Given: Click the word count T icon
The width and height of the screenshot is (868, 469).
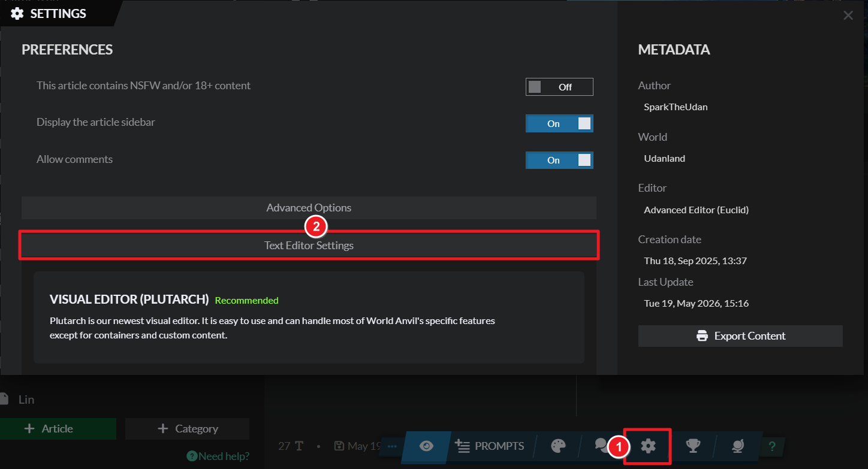Looking at the screenshot, I should 299,446.
